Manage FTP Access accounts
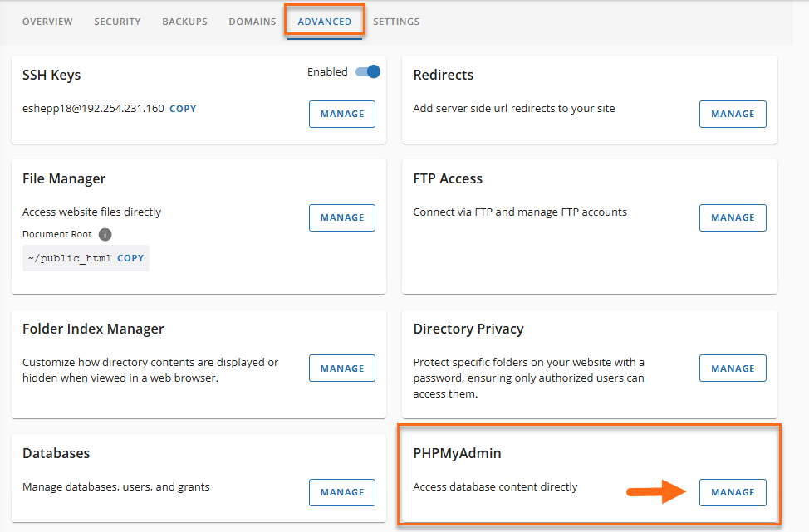Viewport: 809px width, 532px height. tap(733, 217)
